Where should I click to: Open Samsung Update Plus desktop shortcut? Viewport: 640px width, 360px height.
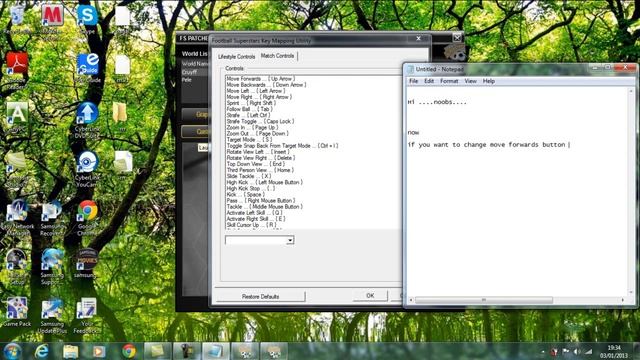(x=52, y=315)
